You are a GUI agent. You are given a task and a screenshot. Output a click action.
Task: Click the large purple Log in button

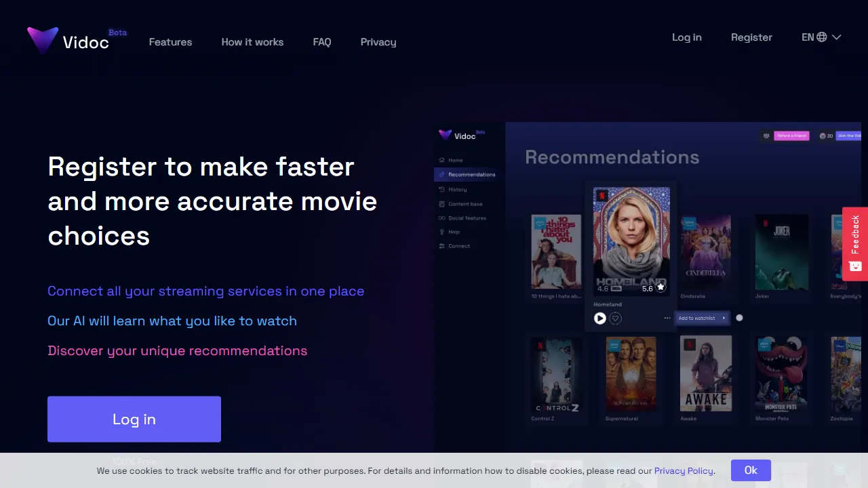click(x=134, y=419)
